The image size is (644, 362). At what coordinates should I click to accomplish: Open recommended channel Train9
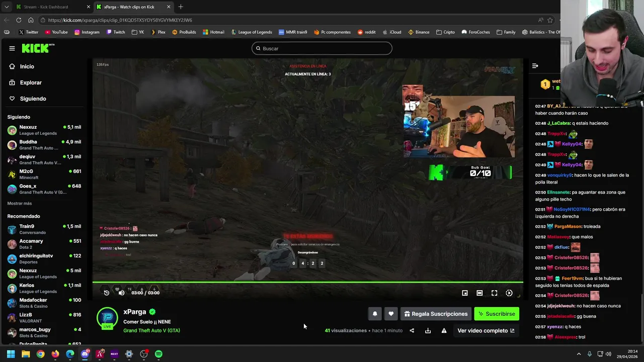click(x=44, y=229)
